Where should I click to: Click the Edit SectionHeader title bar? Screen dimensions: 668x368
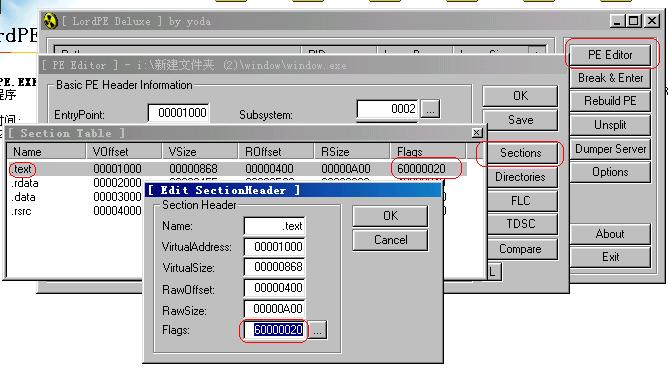point(293,190)
